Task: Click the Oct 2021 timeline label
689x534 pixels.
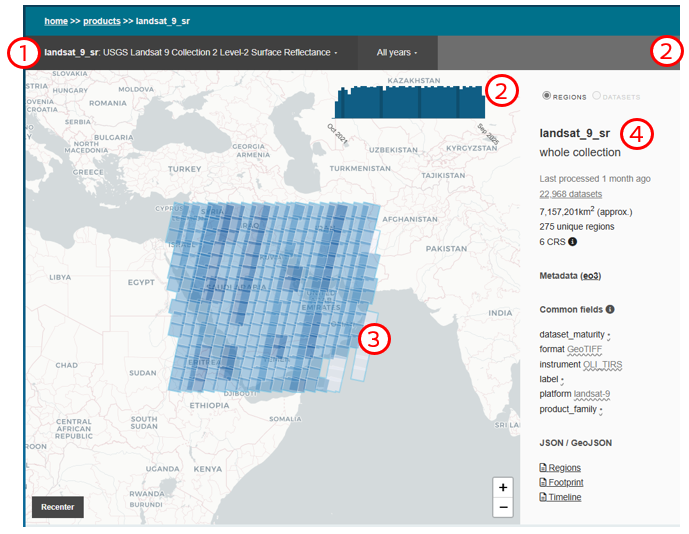Action: pyautogui.click(x=337, y=134)
